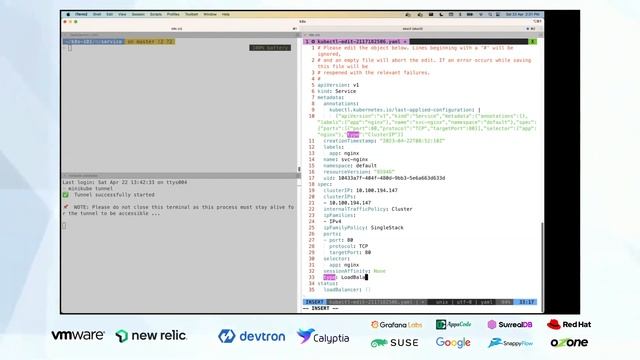This screenshot has height=360, width=640.
Task: Click the creationTimestamp line
Action: click(x=384, y=141)
